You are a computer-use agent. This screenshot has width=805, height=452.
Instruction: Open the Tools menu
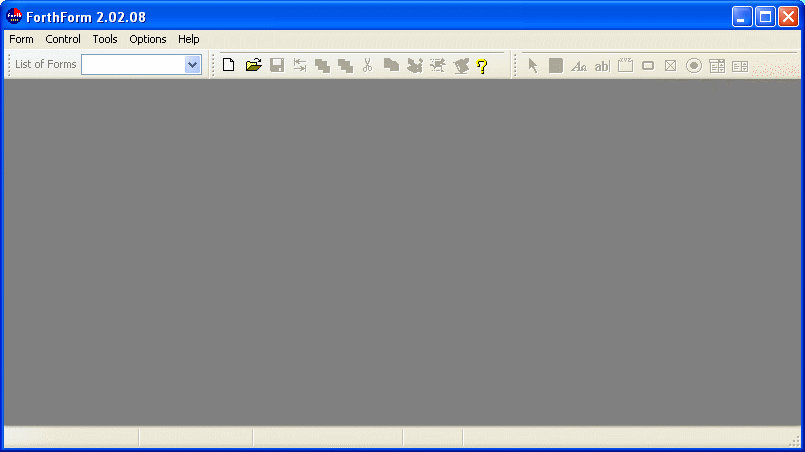pyautogui.click(x=105, y=39)
